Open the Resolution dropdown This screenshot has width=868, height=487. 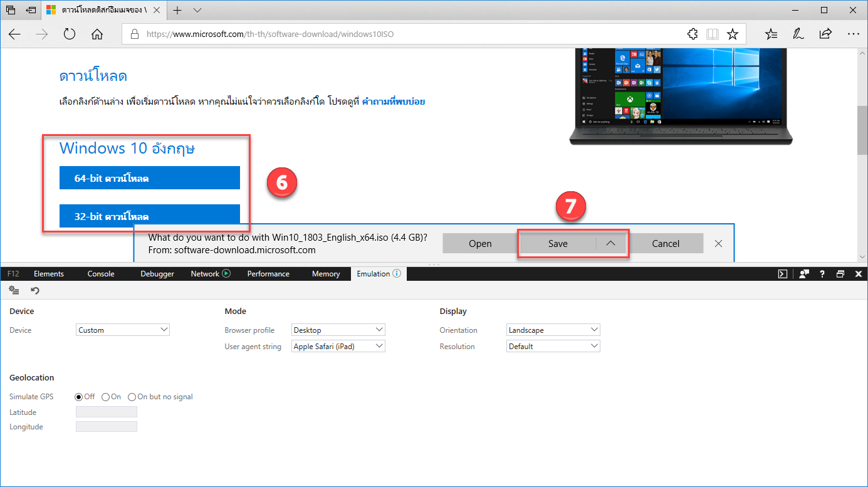(x=553, y=346)
